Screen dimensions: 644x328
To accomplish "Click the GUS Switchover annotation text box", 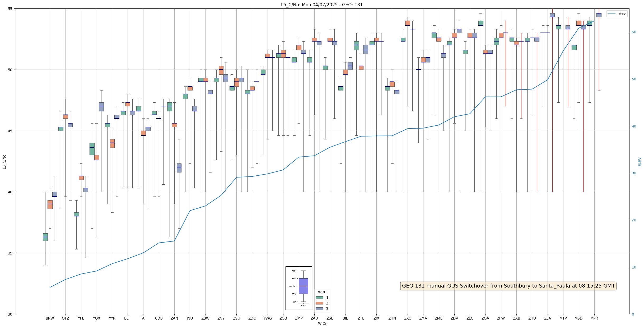I will (508, 286).
